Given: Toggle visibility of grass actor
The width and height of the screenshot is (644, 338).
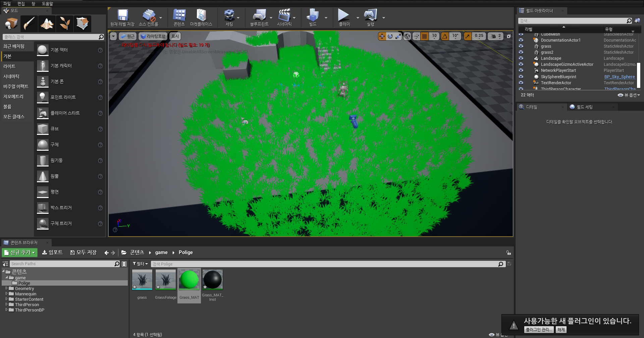Looking at the screenshot, I should point(521,46).
